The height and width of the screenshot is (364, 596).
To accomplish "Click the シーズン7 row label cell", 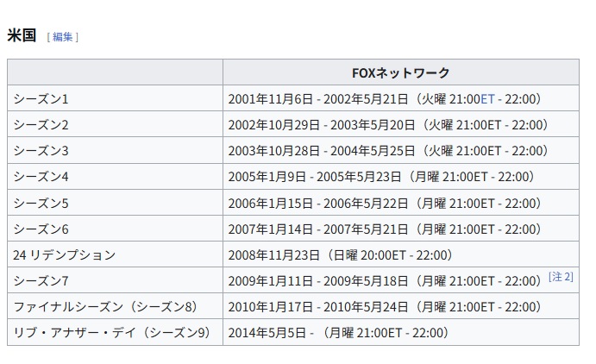I will tap(41, 280).
